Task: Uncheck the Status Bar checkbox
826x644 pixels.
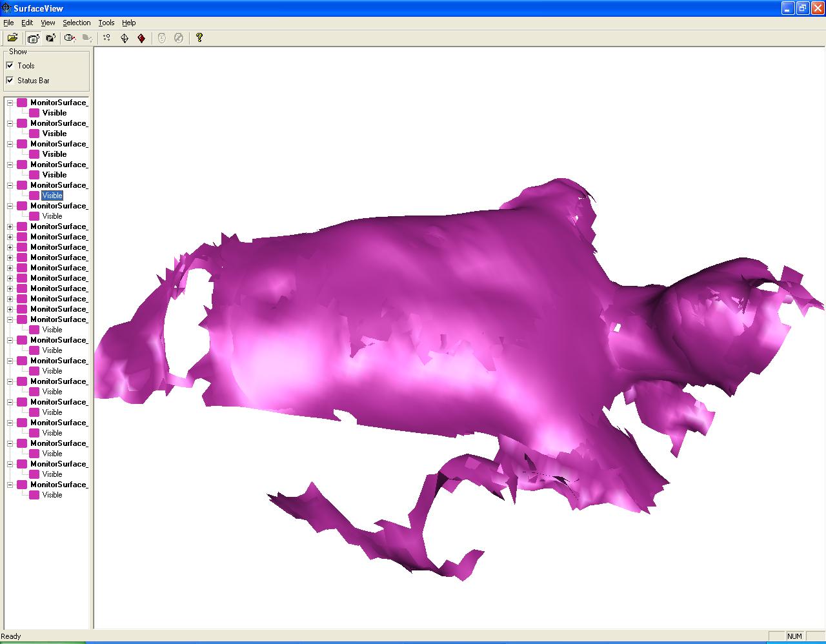Action: (x=10, y=80)
